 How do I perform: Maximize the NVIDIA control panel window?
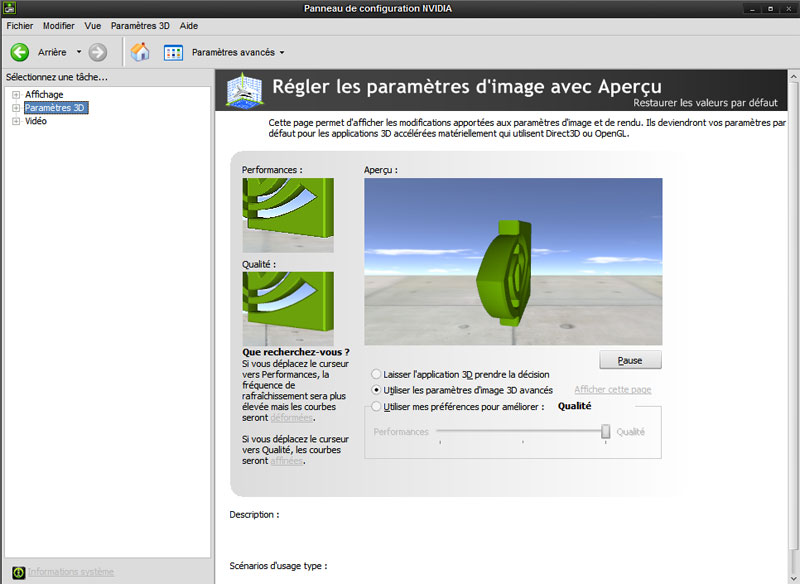[x=770, y=9]
